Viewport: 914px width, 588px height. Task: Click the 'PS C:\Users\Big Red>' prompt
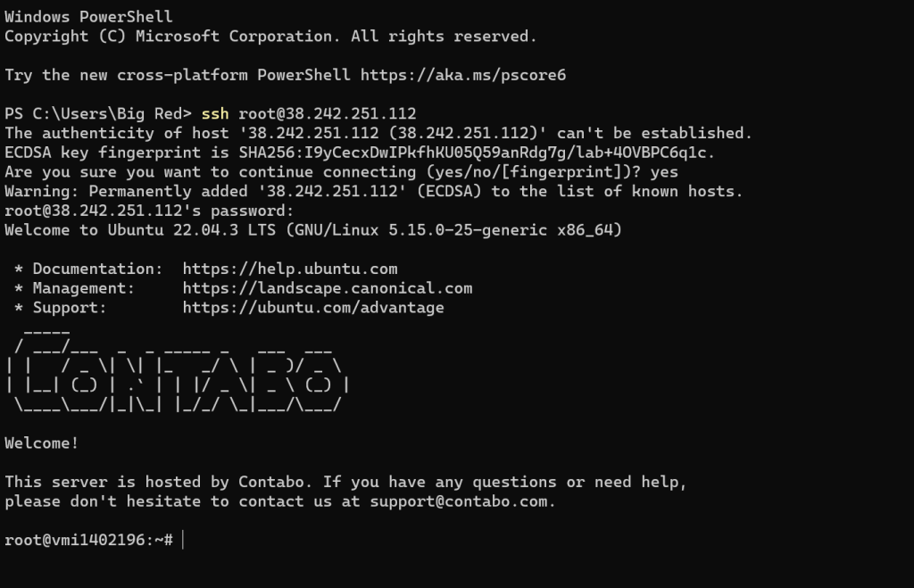click(x=98, y=113)
